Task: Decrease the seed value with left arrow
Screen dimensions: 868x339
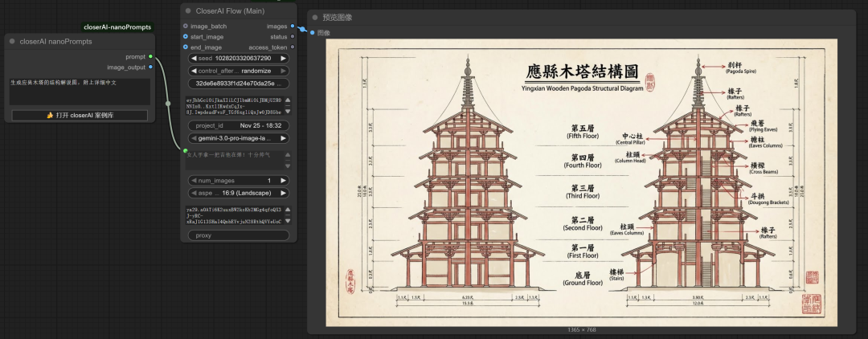Action: pos(193,59)
